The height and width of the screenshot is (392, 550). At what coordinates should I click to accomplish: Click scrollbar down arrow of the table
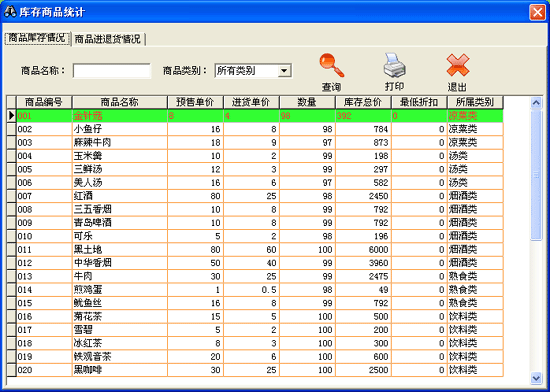coord(536,378)
